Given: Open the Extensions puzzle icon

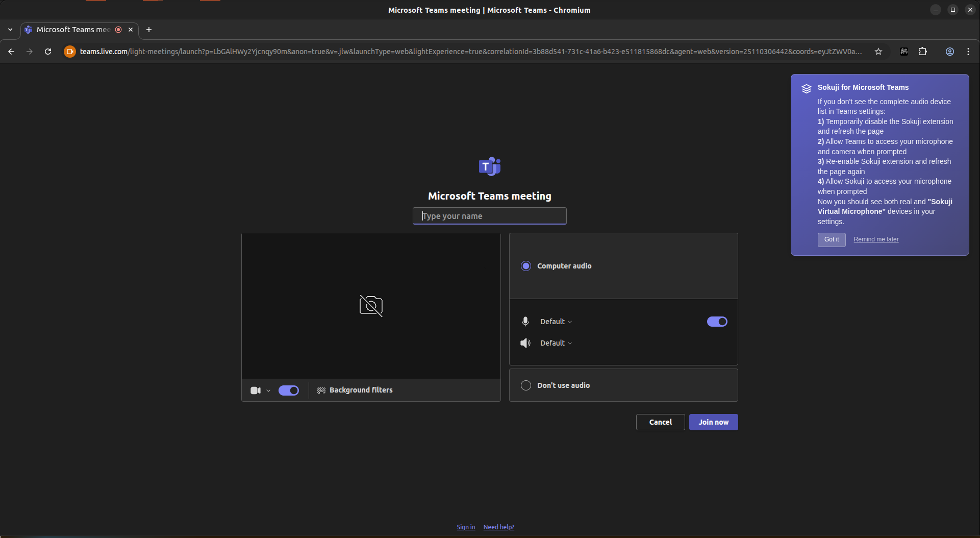Looking at the screenshot, I should (923, 52).
